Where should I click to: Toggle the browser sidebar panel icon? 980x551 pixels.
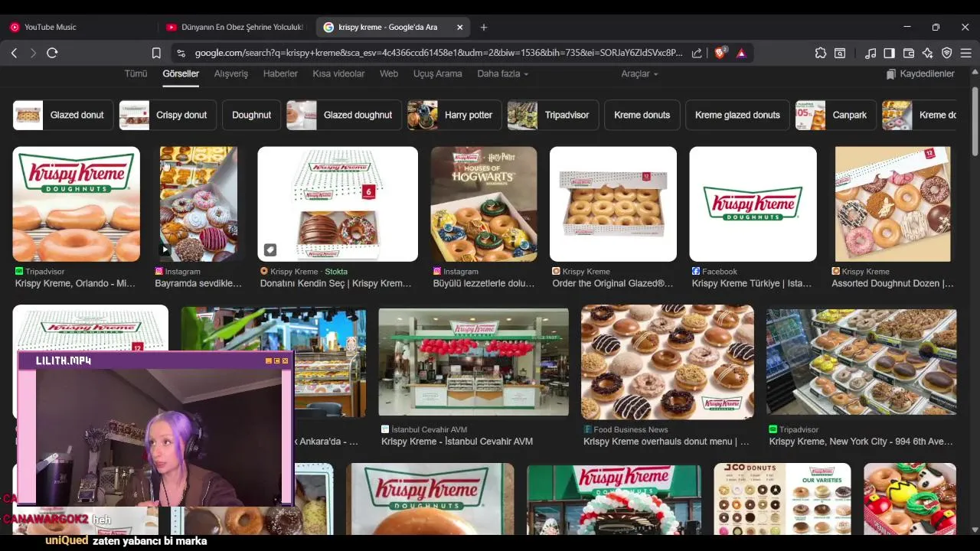pos(889,53)
